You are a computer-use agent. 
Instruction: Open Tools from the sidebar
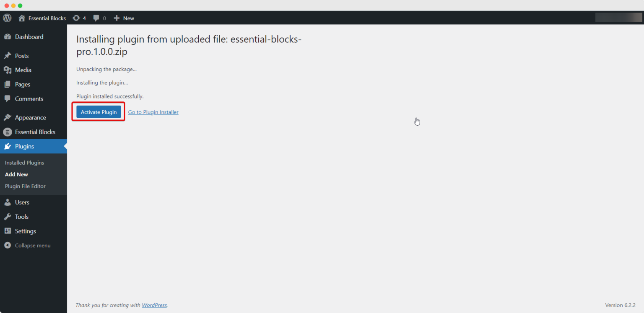coord(21,217)
